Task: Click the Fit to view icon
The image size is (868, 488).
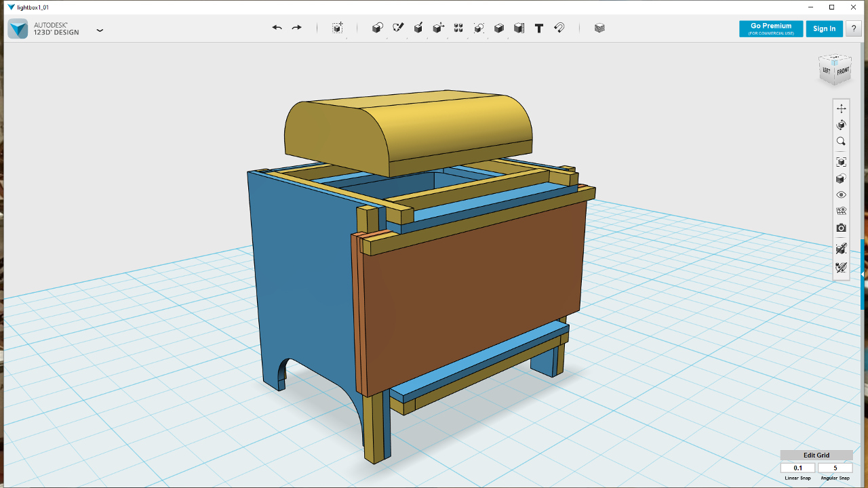Action: click(x=842, y=162)
